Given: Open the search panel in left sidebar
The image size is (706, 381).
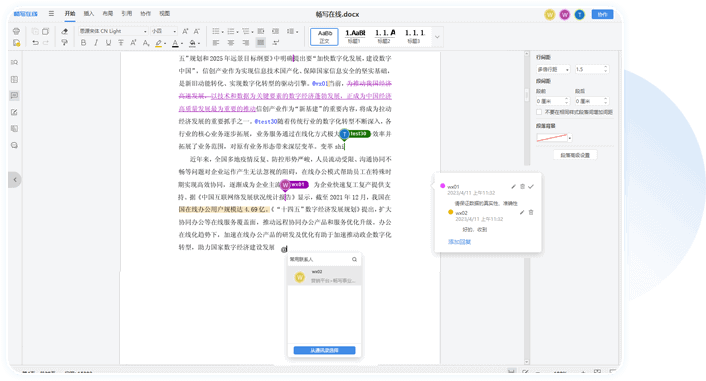Looking at the screenshot, I should (x=14, y=63).
